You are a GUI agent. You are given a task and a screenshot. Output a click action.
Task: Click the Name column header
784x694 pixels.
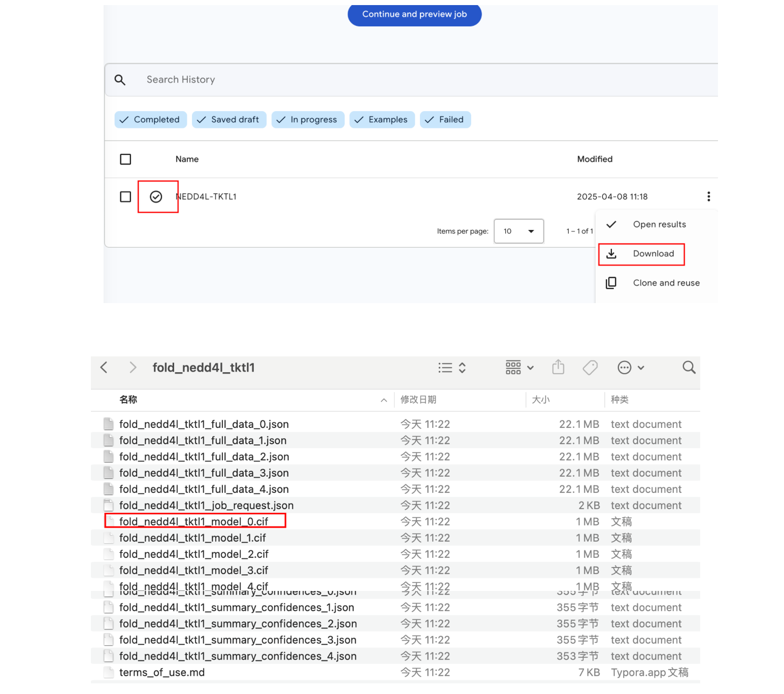pyautogui.click(x=187, y=159)
